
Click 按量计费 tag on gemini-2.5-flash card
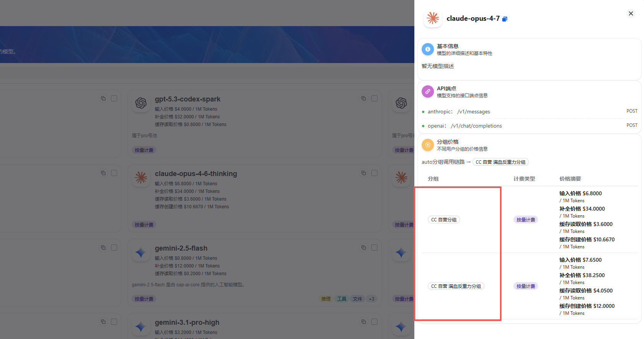[x=144, y=299]
